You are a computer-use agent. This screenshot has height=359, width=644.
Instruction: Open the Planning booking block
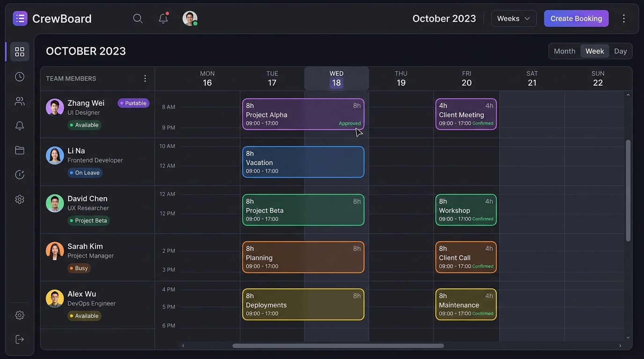(x=303, y=257)
